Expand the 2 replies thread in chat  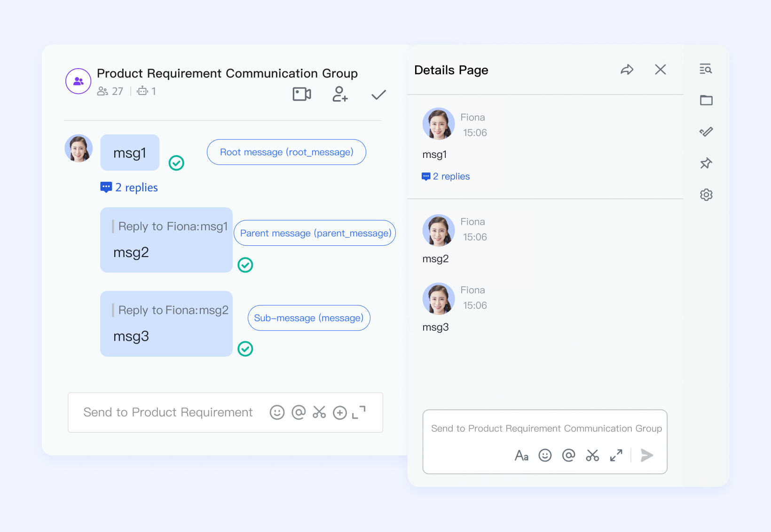tap(130, 188)
